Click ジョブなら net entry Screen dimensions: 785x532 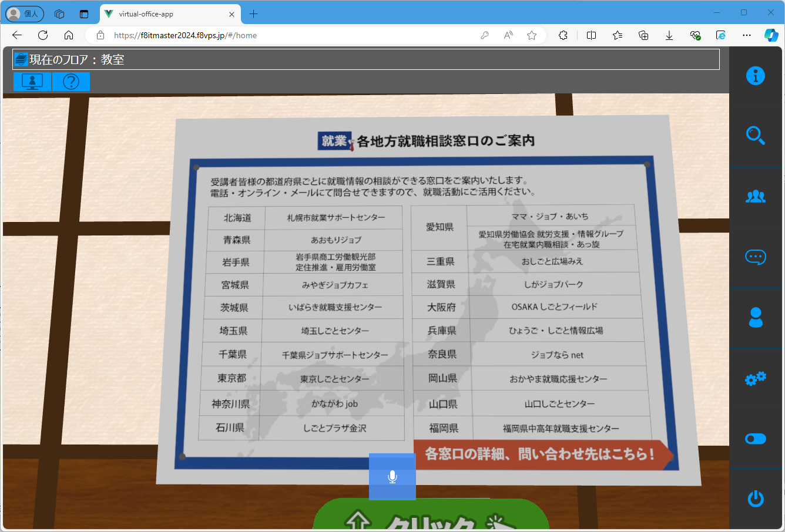[x=558, y=355]
